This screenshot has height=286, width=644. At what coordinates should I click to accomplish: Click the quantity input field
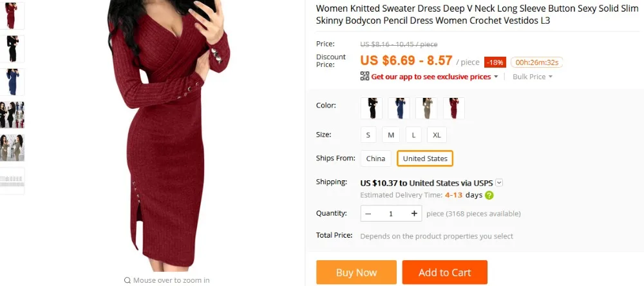[x=391, y=214]
